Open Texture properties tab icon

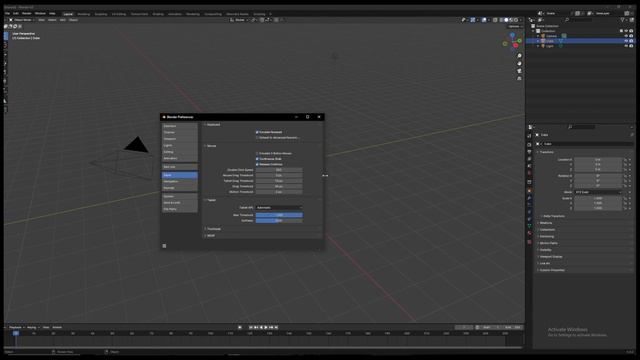pos(529,242)
